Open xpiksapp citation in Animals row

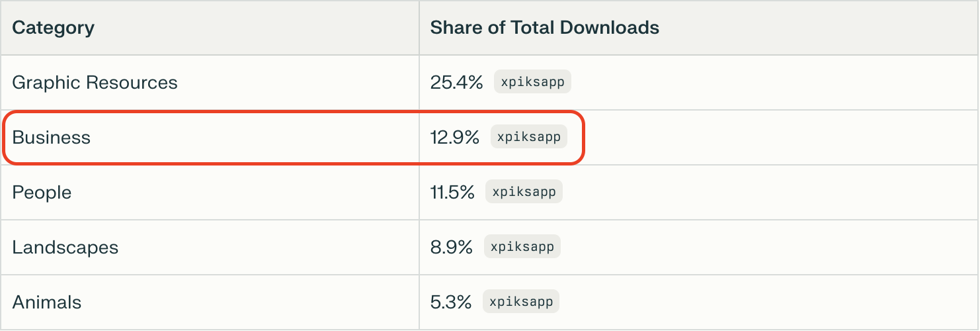coord(521,302)
